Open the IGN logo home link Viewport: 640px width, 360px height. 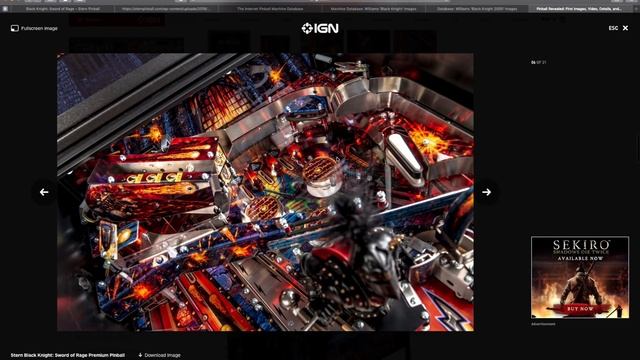point(320,28)
